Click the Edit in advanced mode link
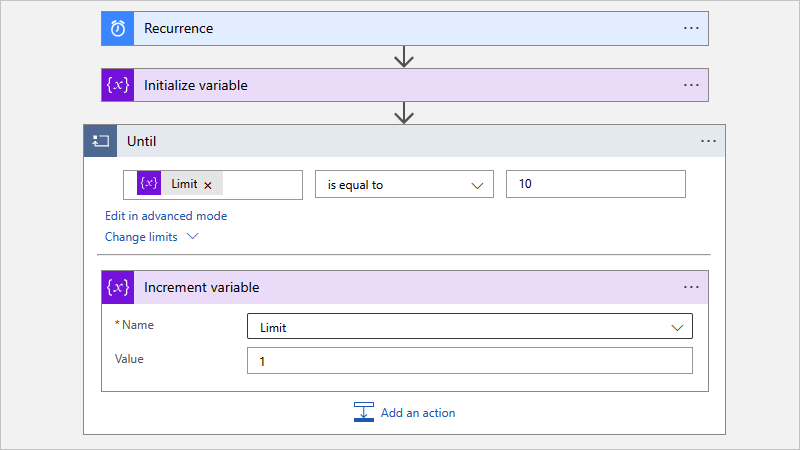 pyautogui.click(x=166, y=216)
